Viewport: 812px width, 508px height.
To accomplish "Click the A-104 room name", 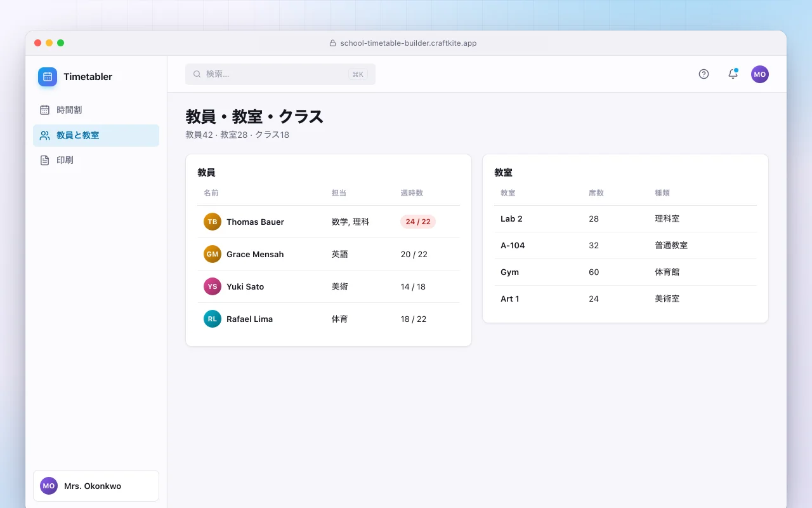I will pyautogui.click(x=513, y=245).
